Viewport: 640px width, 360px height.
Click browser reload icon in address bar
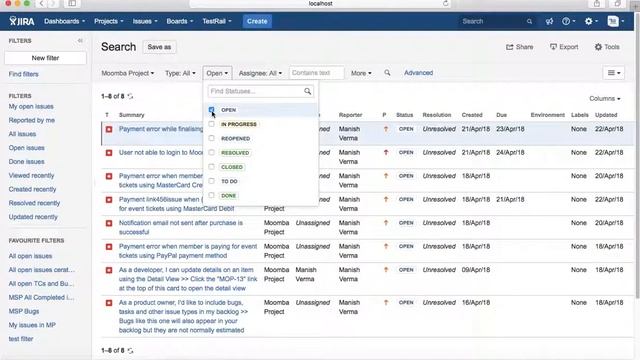pos(445,3)
